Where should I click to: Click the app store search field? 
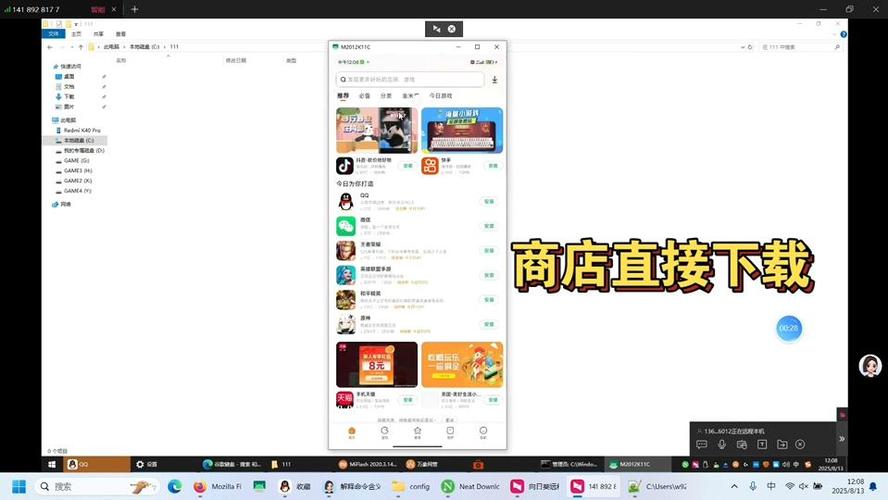point(410,79)
